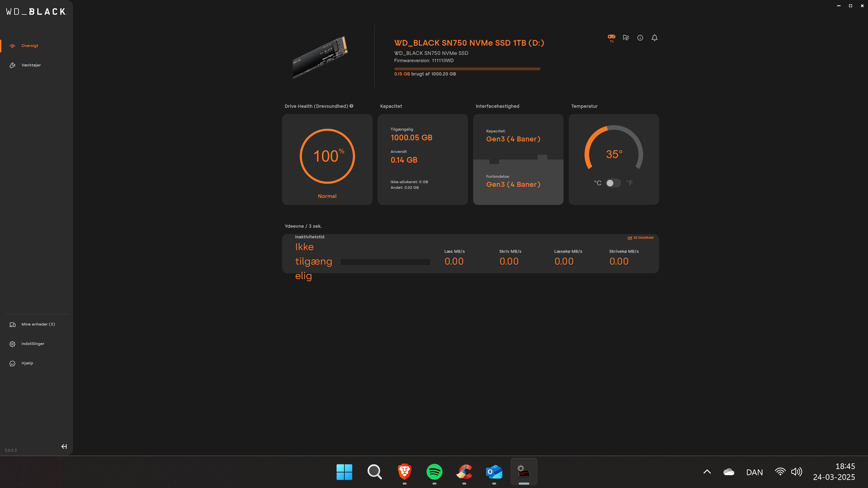This screenshot has height=488, width=868.
Task: Click the drive capacity usage bar
Action: point(467,69)
